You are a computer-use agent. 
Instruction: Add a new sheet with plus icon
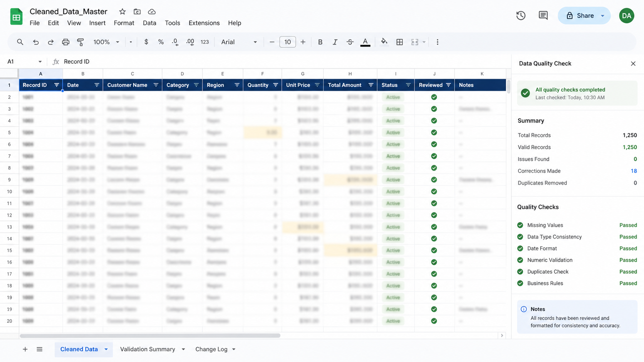pyautogui.click(x=25, y=349)
